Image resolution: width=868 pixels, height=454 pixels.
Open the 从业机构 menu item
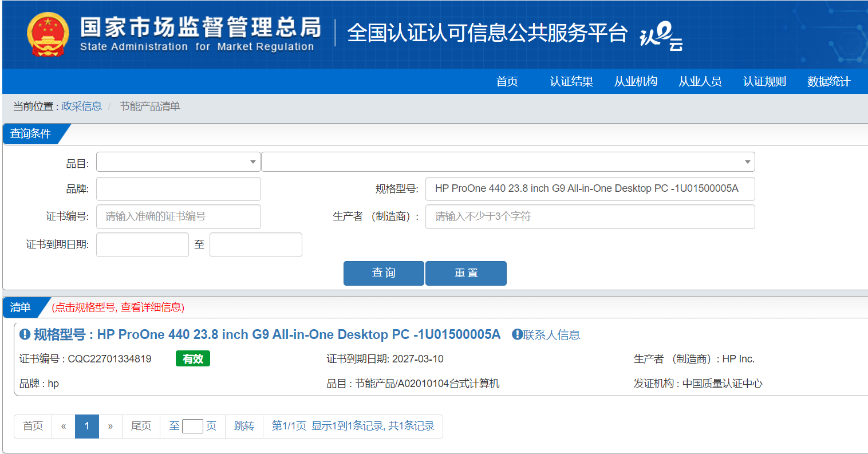636,81
